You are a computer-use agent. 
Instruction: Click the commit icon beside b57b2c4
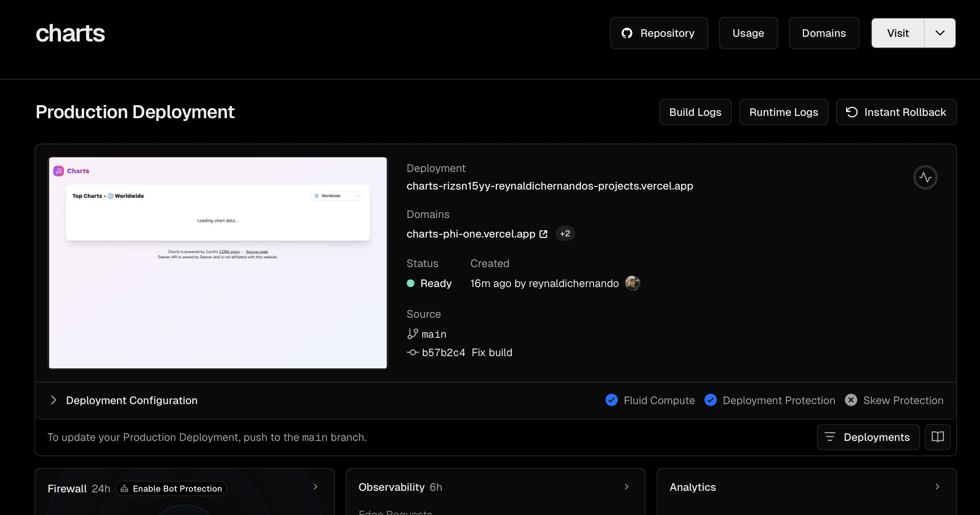tap(413, 352)
